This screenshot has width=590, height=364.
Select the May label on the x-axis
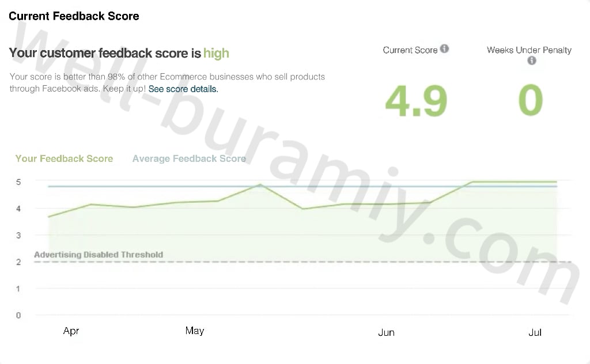click(195, 331)
